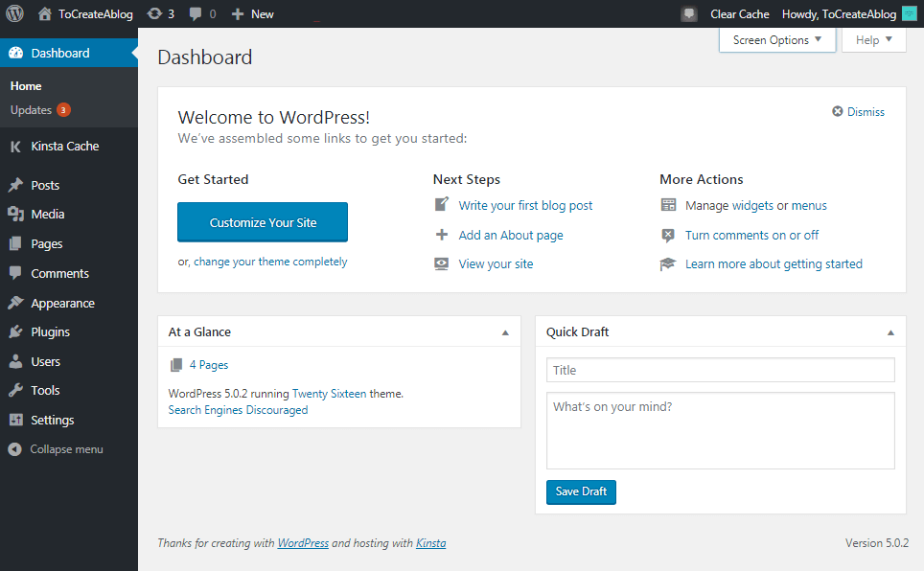
Task: Click the Collapse menu arrow icon
Action: click(x=14, y=449)
